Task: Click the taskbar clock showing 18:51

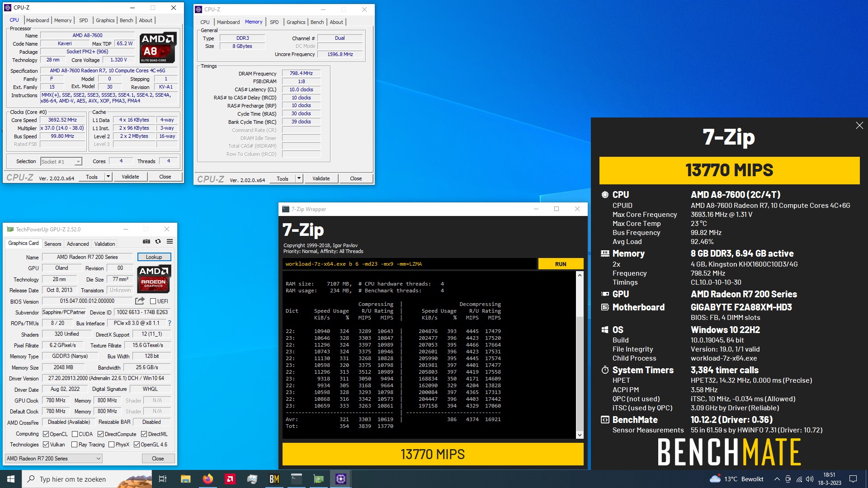Action: pos(829,479)
